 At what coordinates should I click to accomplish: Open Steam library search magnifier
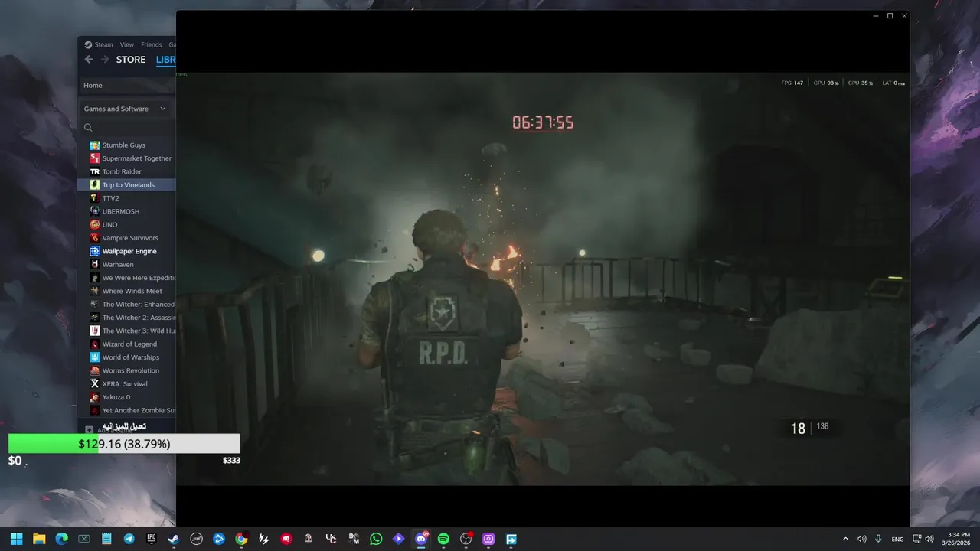coord(88,128)
